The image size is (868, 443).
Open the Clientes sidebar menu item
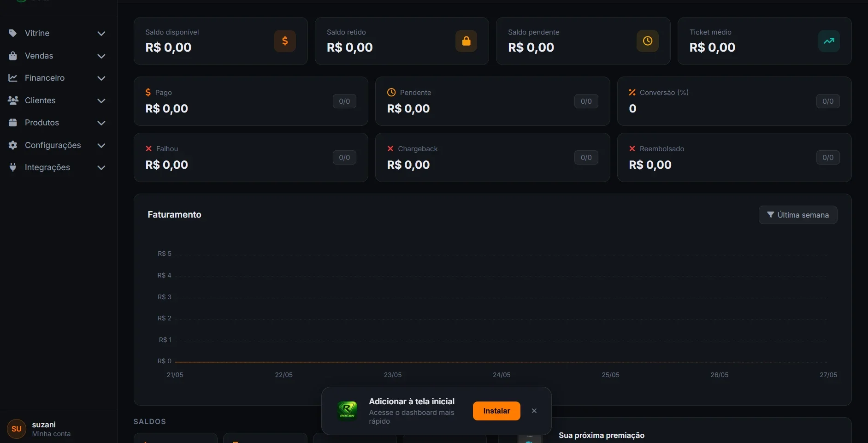coord(57,100)
